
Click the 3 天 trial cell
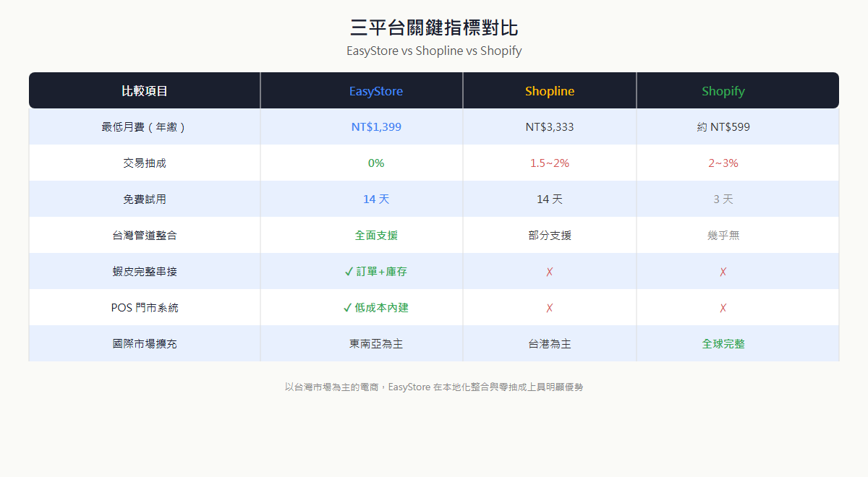(738, 199)
